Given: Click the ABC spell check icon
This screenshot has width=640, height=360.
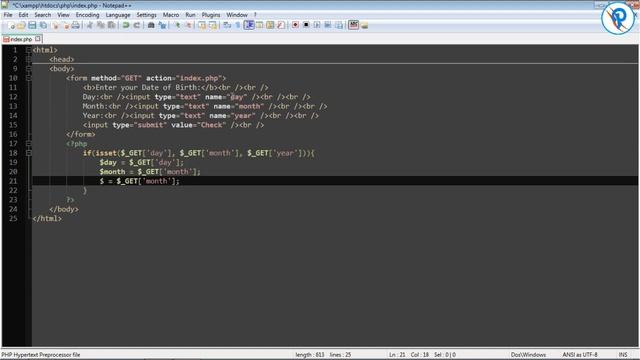Looking at the screenshot, I should click(353, 25).
